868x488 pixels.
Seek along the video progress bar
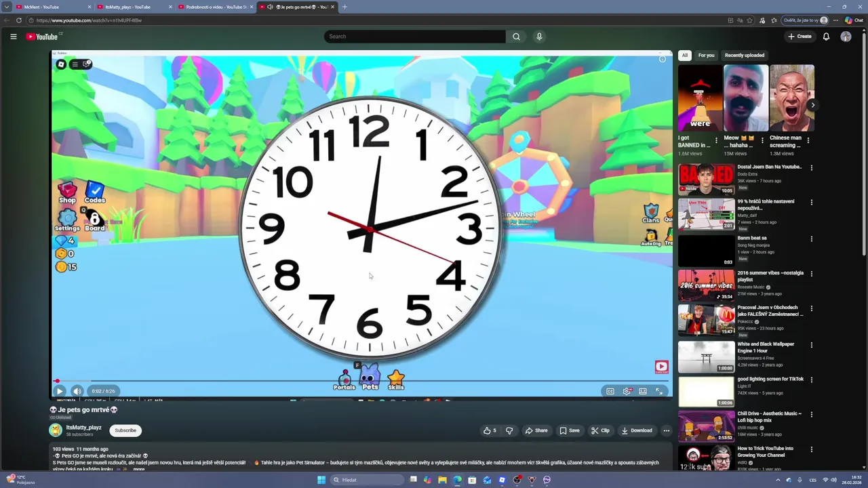tap(361, 382)
